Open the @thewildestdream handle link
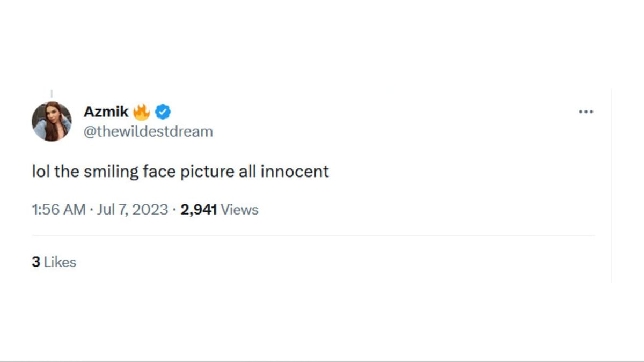Image resolution: width=644 pixels, height=362 pixels. pyautogui.click(x=148, y=131)
